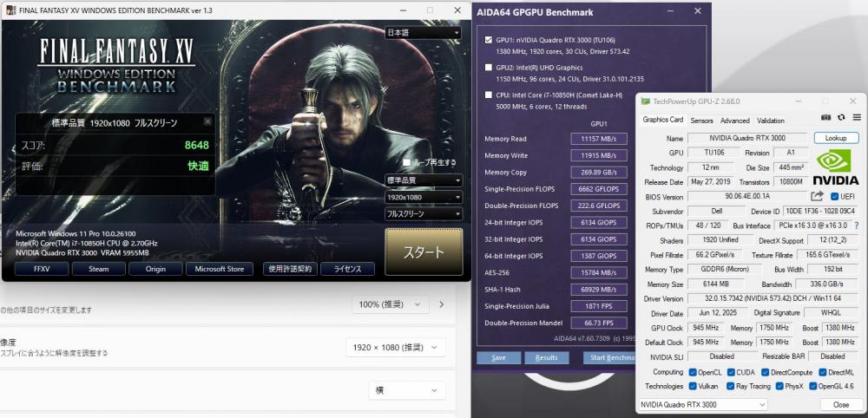
Task: Click the Bus Interface question mark icon
Action: click(856, 225)
